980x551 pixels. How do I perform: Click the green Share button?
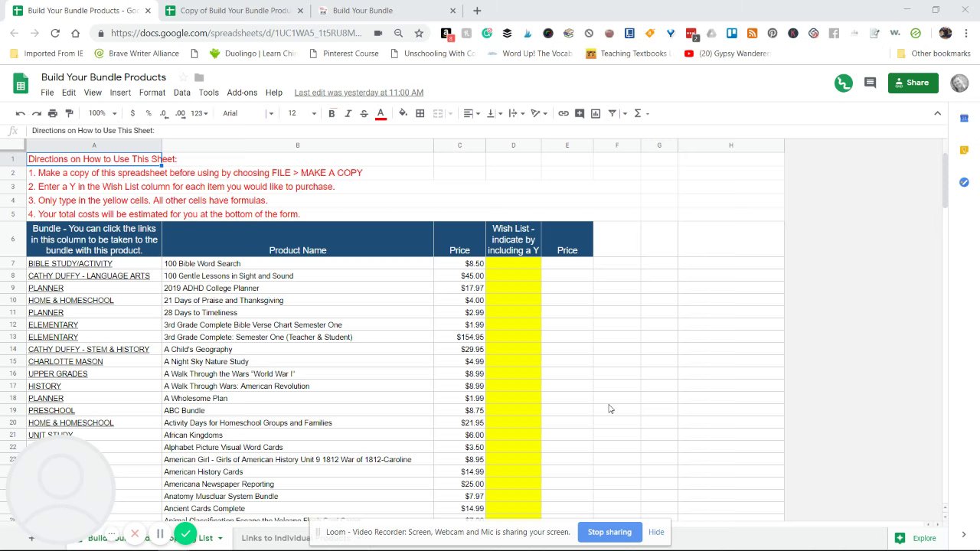(x=913, y=83)
